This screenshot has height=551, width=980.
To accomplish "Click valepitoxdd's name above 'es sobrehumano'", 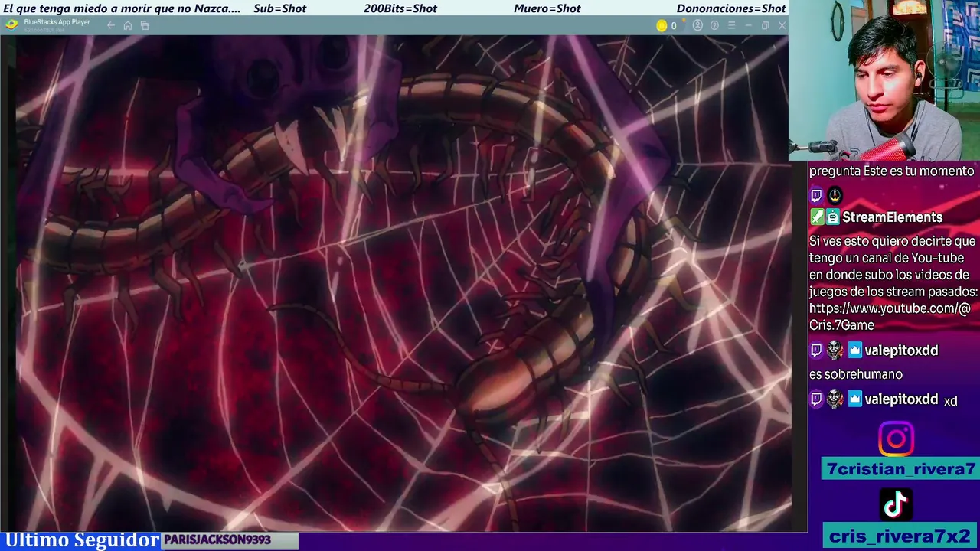I will tap(901, 350).
